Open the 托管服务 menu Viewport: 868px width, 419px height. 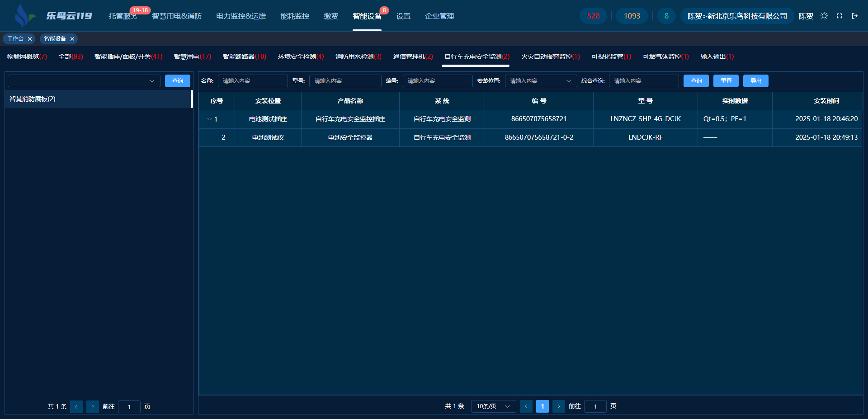[x=123, y=16]
